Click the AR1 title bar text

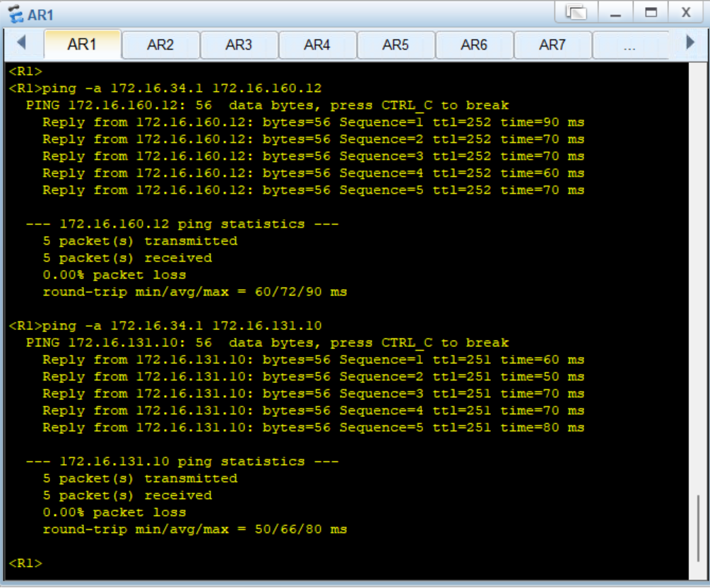pos(40,14)
